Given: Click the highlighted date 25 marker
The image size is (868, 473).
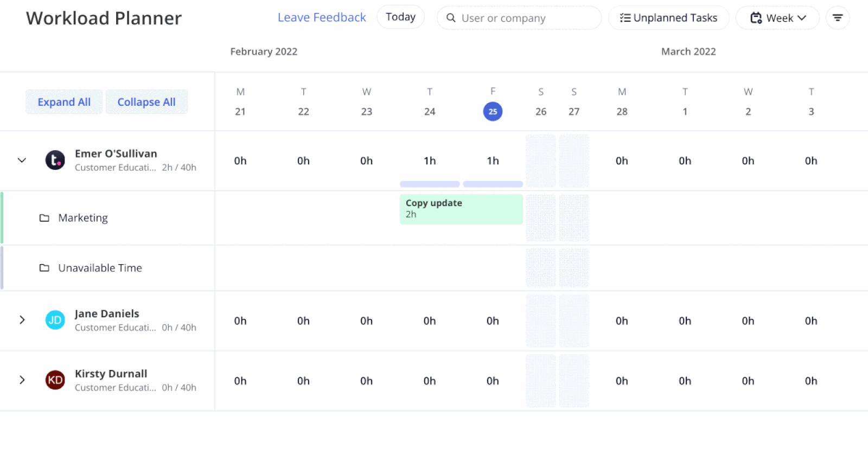Looking at the screenshot, I should pyautogui.click(x=493, y=112).
